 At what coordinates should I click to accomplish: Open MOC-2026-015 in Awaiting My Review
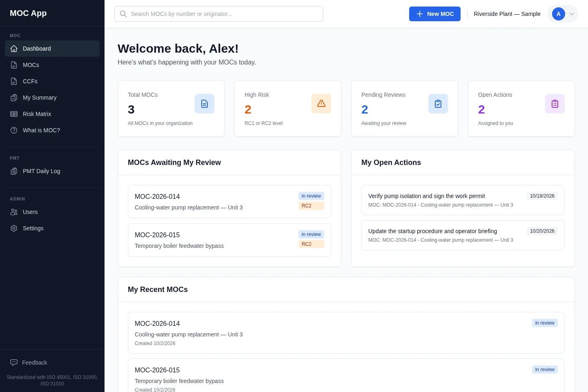(x=229, y=240)
